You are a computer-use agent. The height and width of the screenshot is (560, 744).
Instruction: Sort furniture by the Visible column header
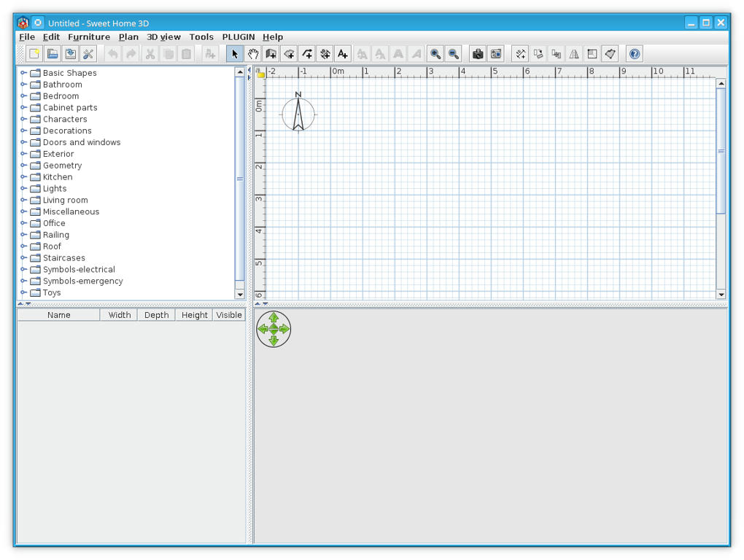click(229, 315)
